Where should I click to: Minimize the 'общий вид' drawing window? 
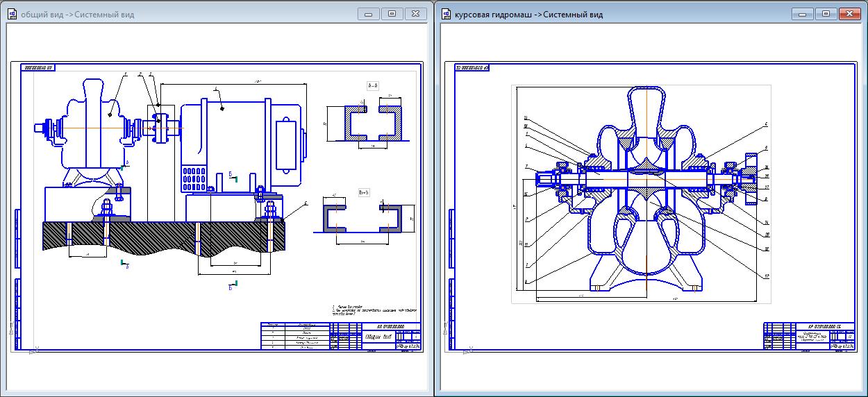[369, 13]
